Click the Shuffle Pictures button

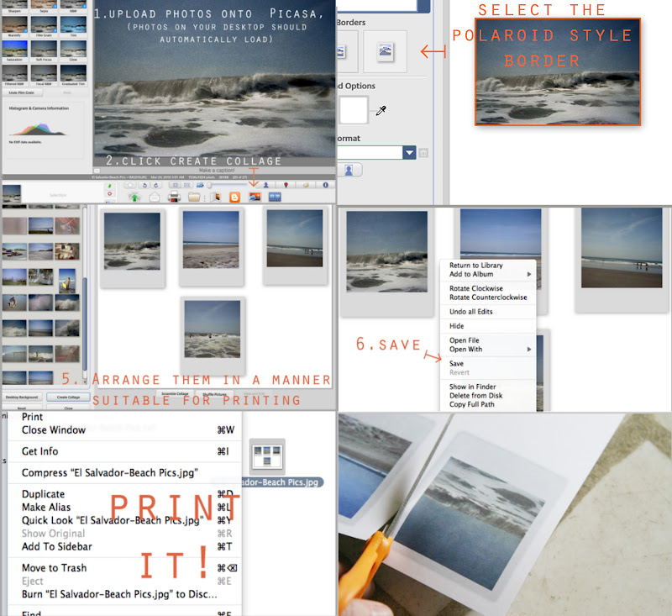pyautogui.click(x=214, y=394)
